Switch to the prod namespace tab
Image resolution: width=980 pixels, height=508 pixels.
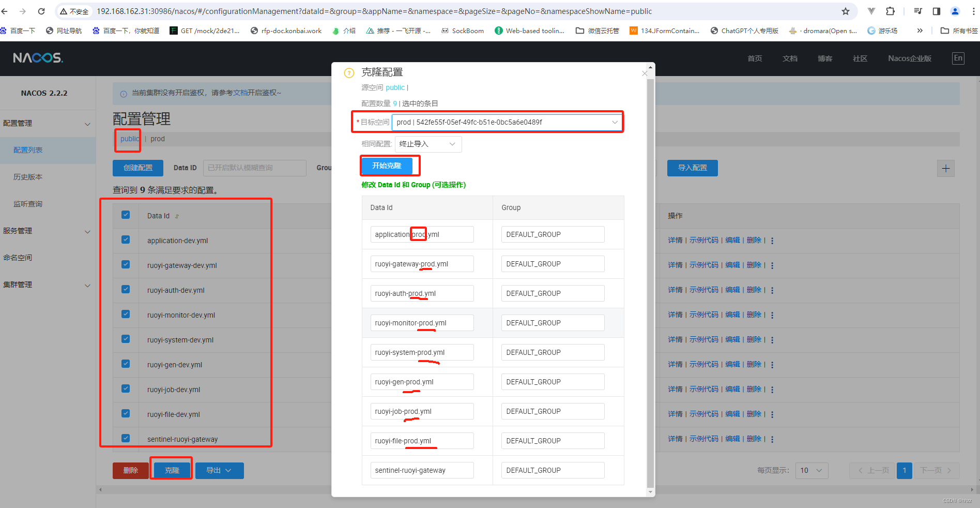(x=158, y=139)
